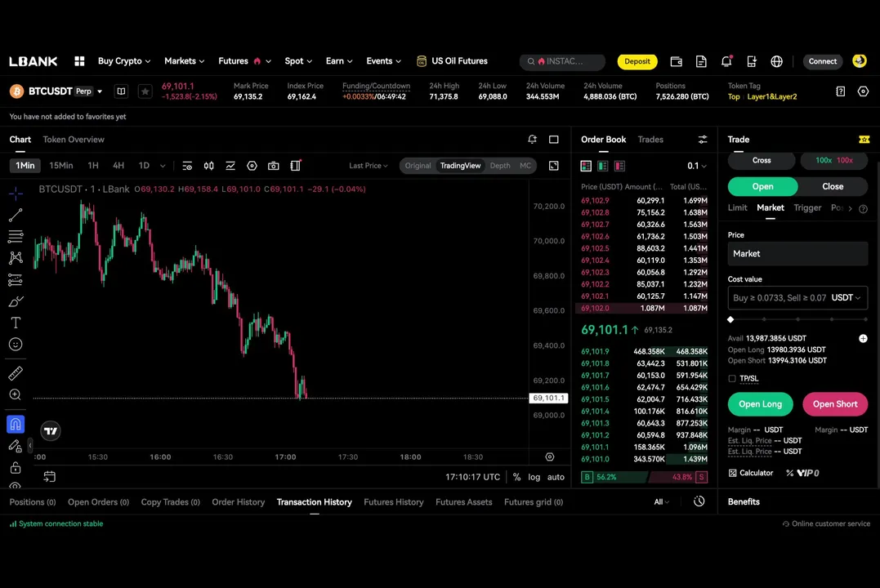Toggle log scale on chart
880x588 pixels.
tap(534, 477)
